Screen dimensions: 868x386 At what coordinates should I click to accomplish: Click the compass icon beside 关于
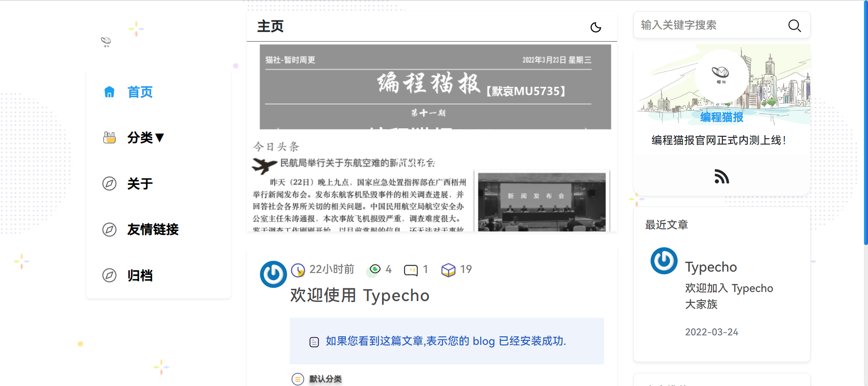109,184
